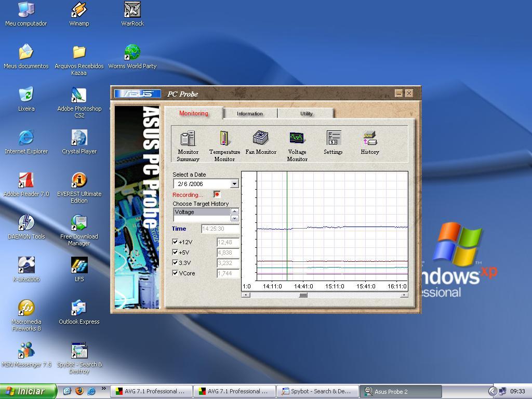Select the Meu computador desktop icon
The width and height of the screenshot is (532, 399).
pos(26,14)
